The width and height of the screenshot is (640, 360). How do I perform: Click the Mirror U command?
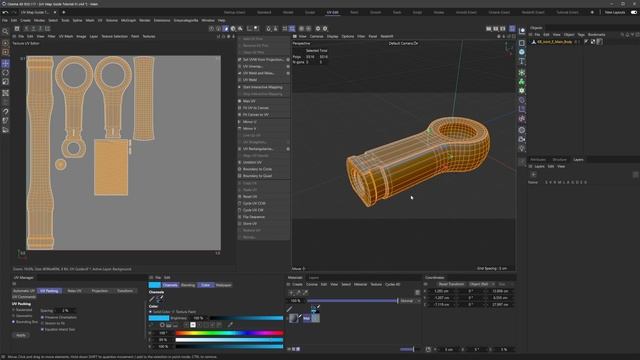(249, 122)
